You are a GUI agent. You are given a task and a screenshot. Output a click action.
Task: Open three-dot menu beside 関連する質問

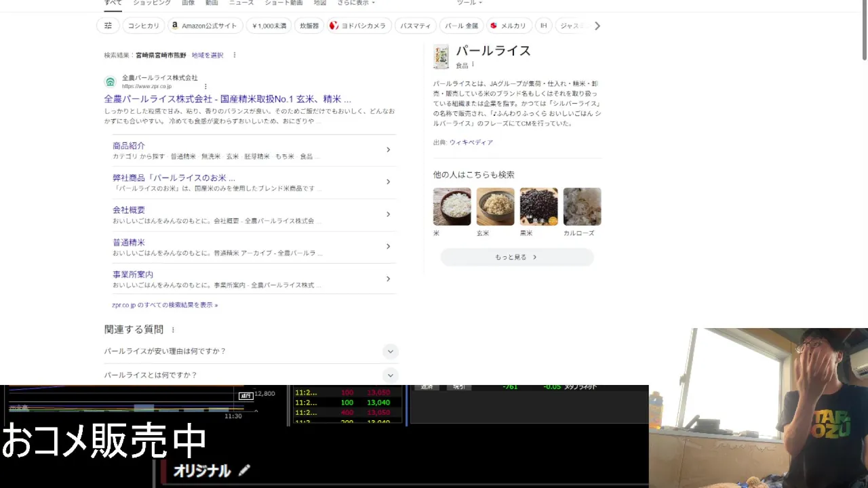coord(173,330)
